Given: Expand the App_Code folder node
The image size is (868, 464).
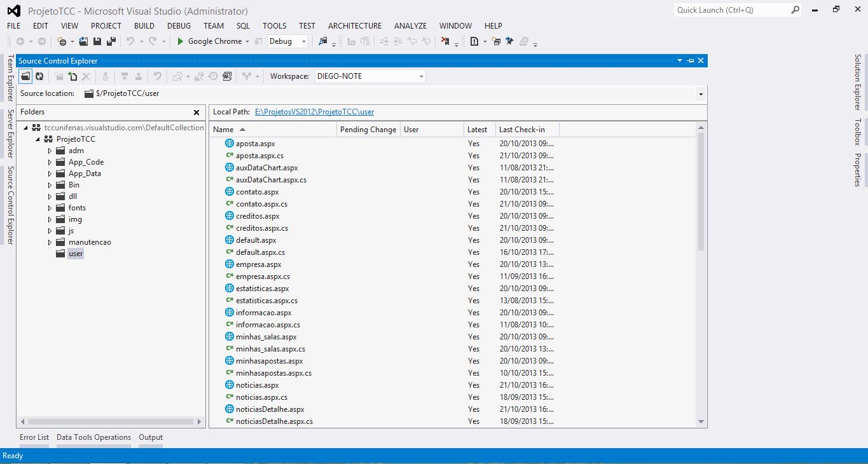Looking at the screenshot, I should click(50, 162).
